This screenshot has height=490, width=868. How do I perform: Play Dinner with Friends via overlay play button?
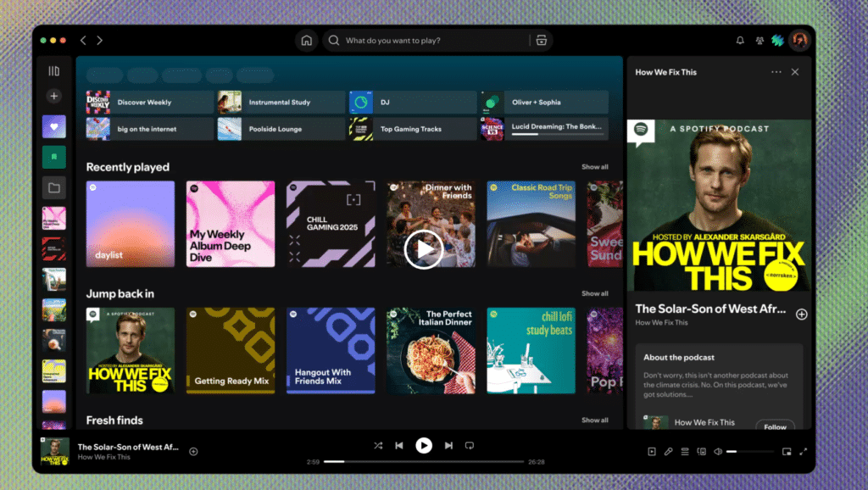[x=424, y=250]
